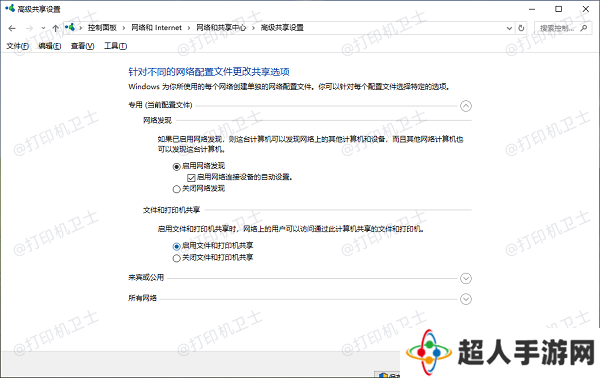This screenshot has height=378, width=600.
Task: Click the 所有网络 label text
Action: [142, 298]
